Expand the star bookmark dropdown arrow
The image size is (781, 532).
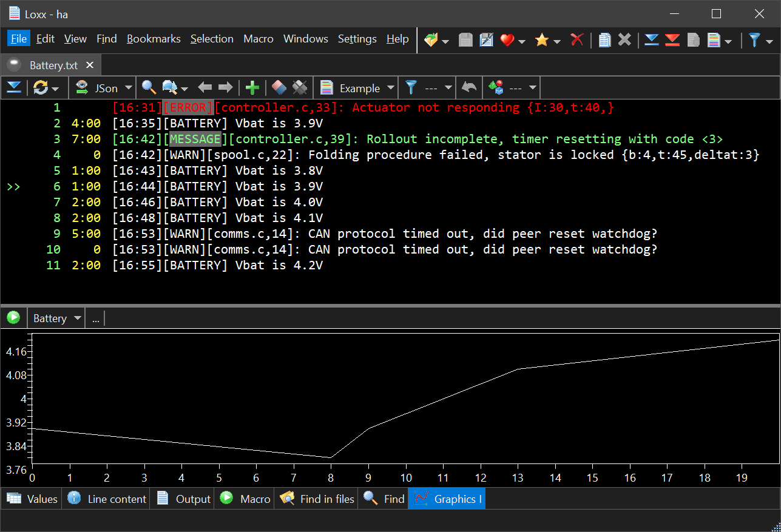point(556,41)
